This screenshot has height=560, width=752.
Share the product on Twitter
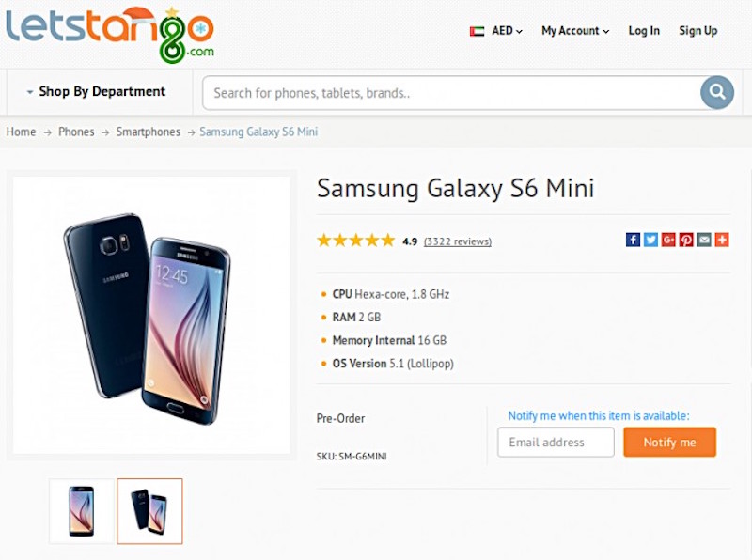[650, 240]
